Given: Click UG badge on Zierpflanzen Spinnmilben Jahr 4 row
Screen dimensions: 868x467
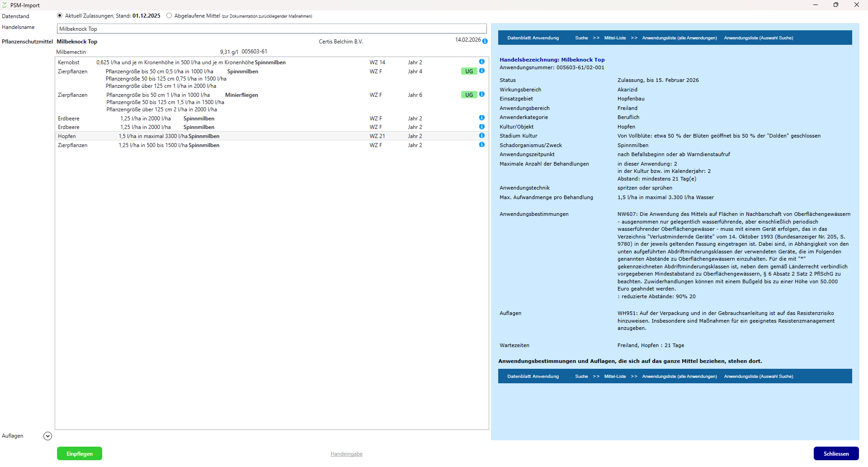Looking at the screenshot, I should click(469, 71).
